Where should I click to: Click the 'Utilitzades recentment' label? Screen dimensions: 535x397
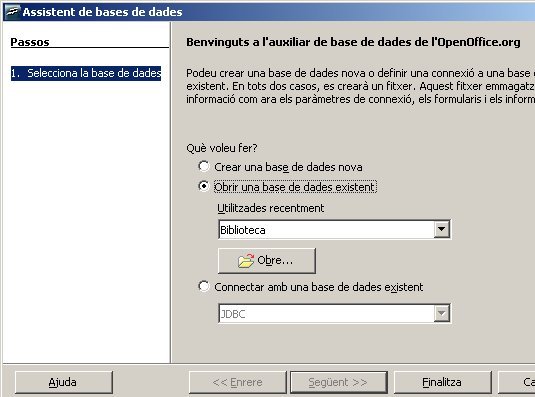271,208
